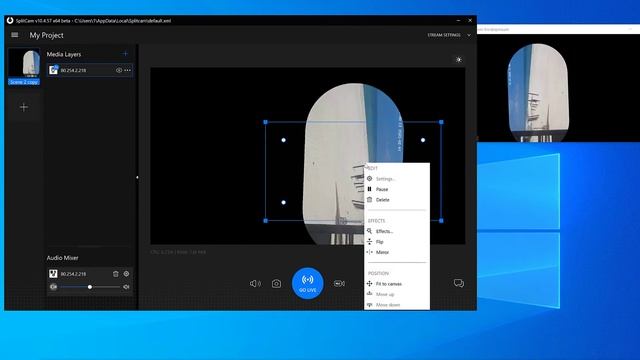Toggle the monitor icon left of volume slider
This screenshot has height=360, width=640.
pyautogui.click(x=53, y=287)
